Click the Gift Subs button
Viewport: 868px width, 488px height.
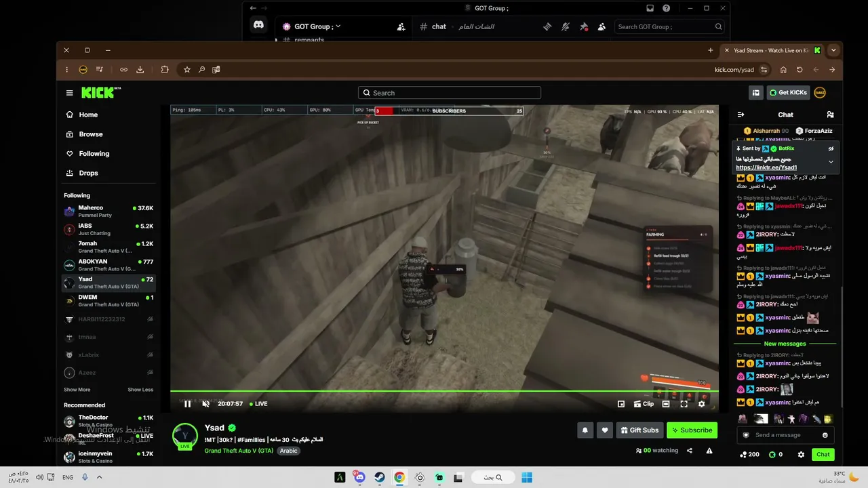click(639, 430)
